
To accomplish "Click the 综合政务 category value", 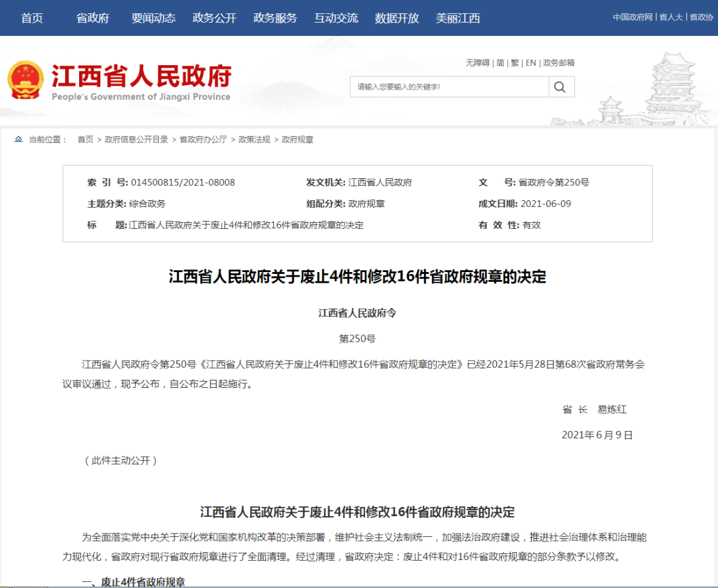I will click(x=147, y=204).
